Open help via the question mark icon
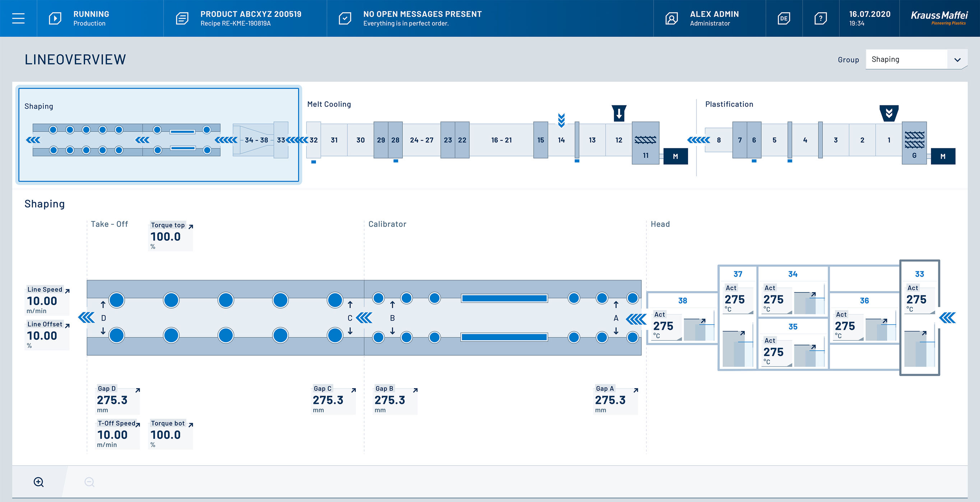 pyautogui.click(x=821, y=18)
